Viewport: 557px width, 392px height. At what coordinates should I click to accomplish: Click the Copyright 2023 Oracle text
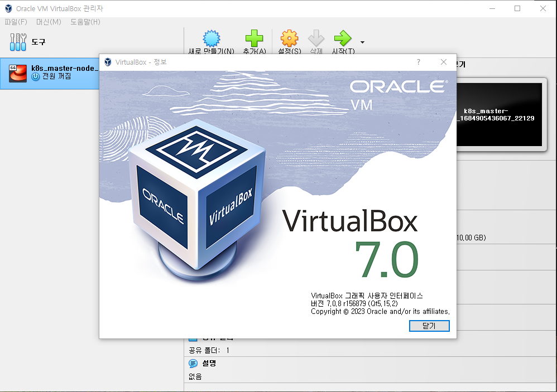click(380, 312)
